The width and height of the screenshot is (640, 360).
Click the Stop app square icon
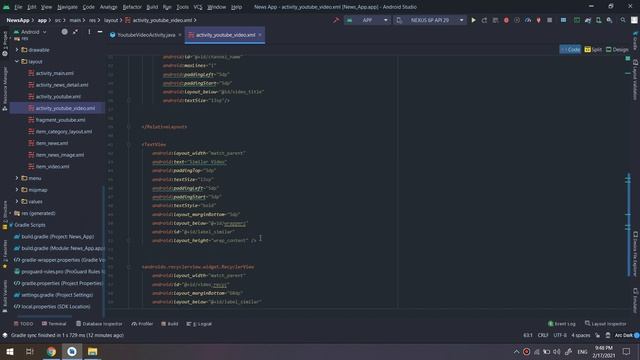pyautogui.click(x=550, y=20)
